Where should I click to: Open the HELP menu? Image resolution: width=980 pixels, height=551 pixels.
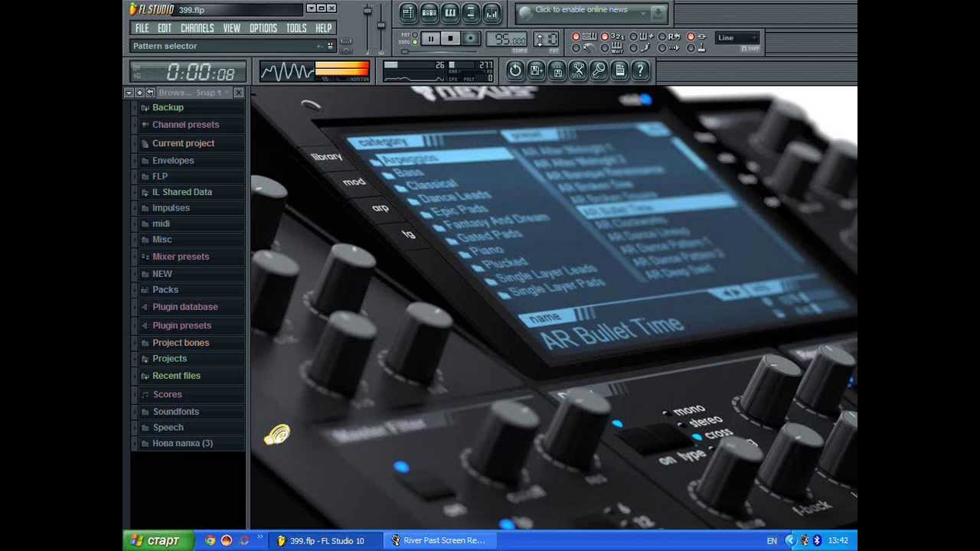click(x=323, y=28)
